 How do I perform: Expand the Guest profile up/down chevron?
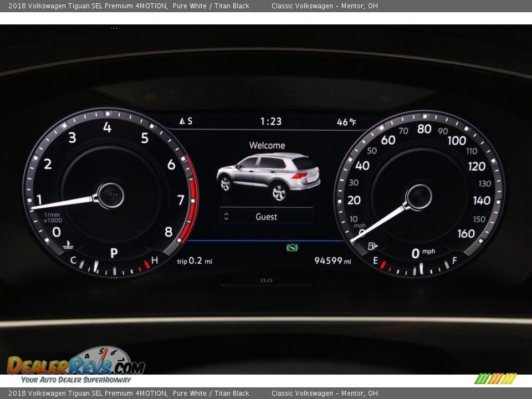click(x=226, y=217)
